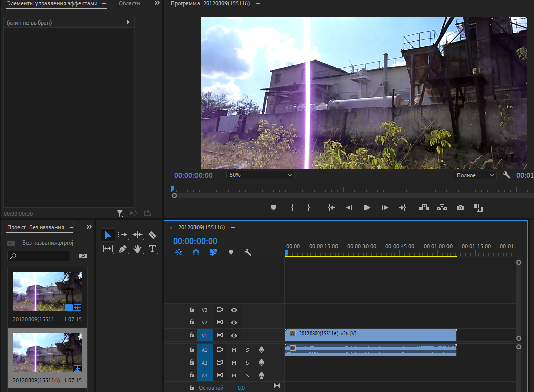The image size is (534, 392).
Task: Toggle lock on track V3
Action: [x=192, y=309]
